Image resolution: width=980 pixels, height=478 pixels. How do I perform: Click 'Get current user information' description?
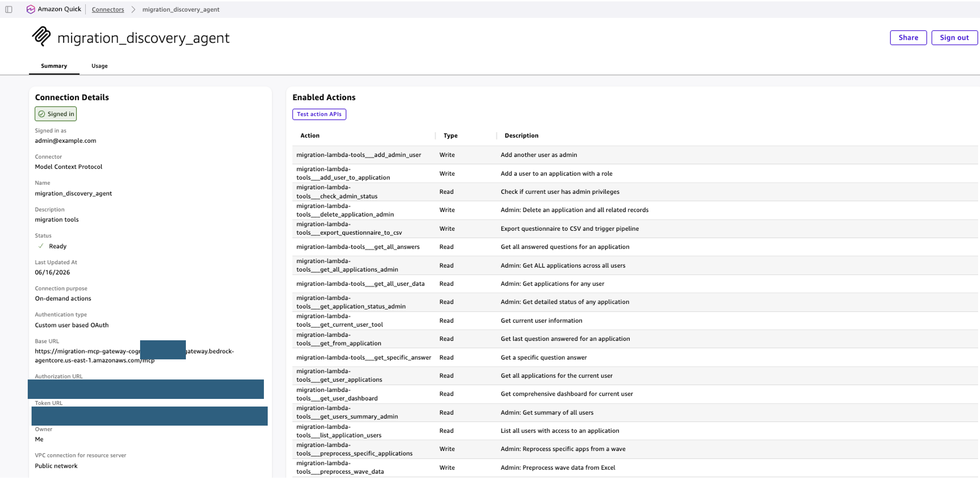(x=541, y=321)
